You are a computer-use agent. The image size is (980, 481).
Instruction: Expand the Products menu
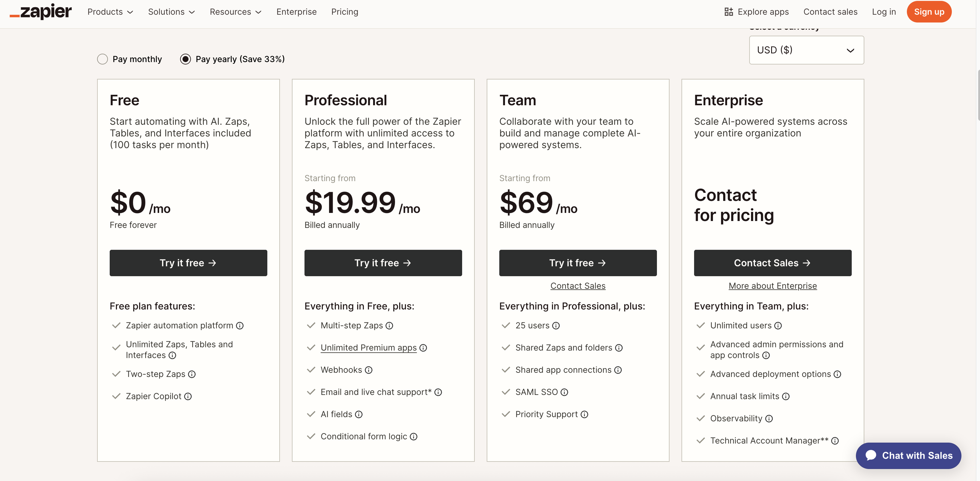tap(110, 12)
